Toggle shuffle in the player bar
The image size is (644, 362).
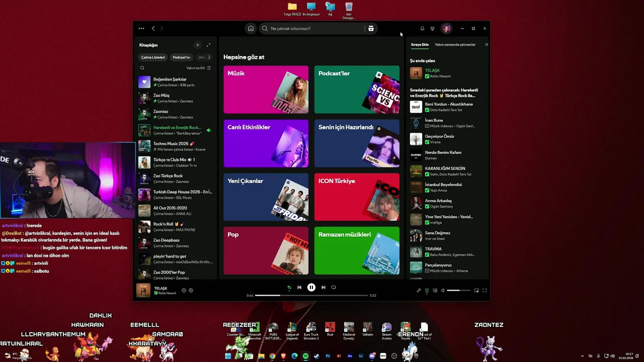click(289, 288)
